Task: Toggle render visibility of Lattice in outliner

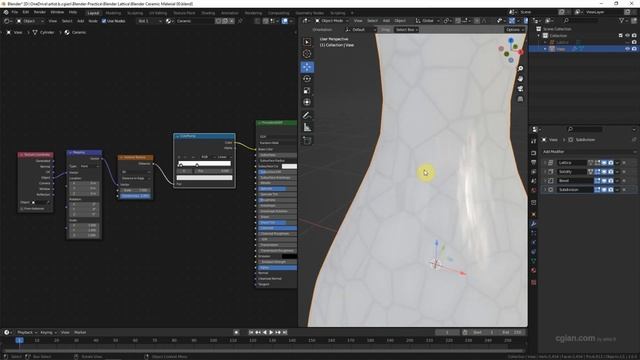Action: click(x=634, y=42)
